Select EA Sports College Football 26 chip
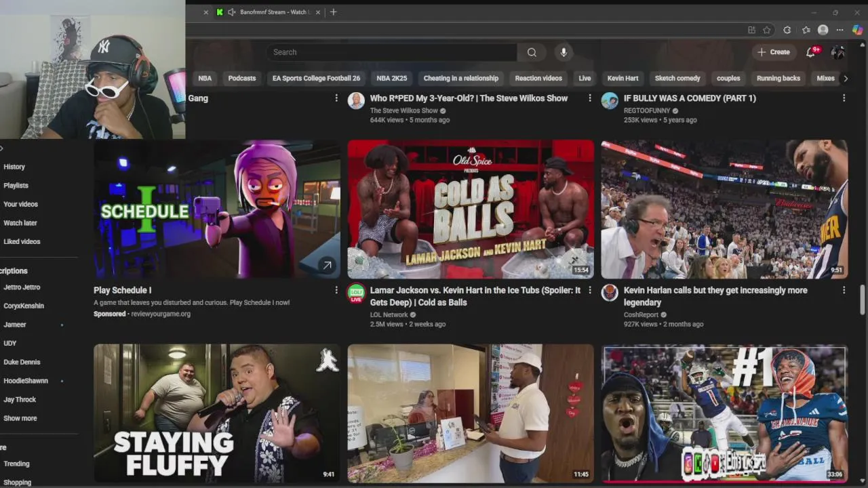 (316, 78)
